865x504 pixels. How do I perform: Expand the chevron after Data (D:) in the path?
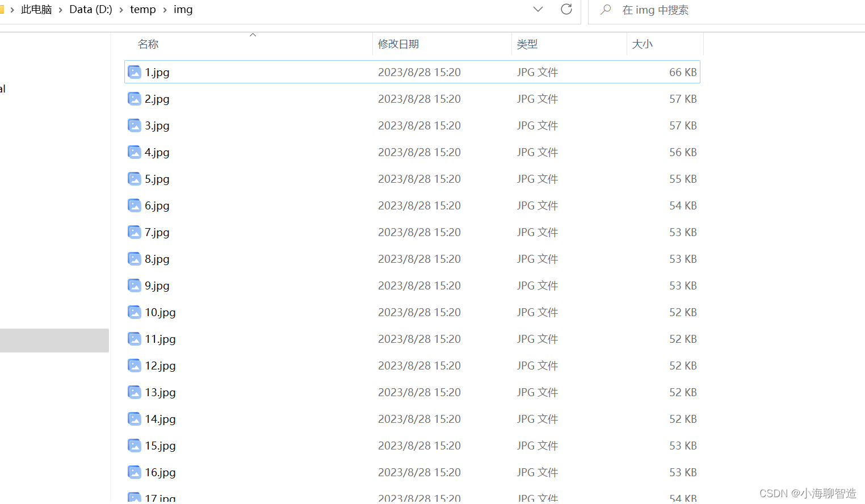tap(121, 10)
